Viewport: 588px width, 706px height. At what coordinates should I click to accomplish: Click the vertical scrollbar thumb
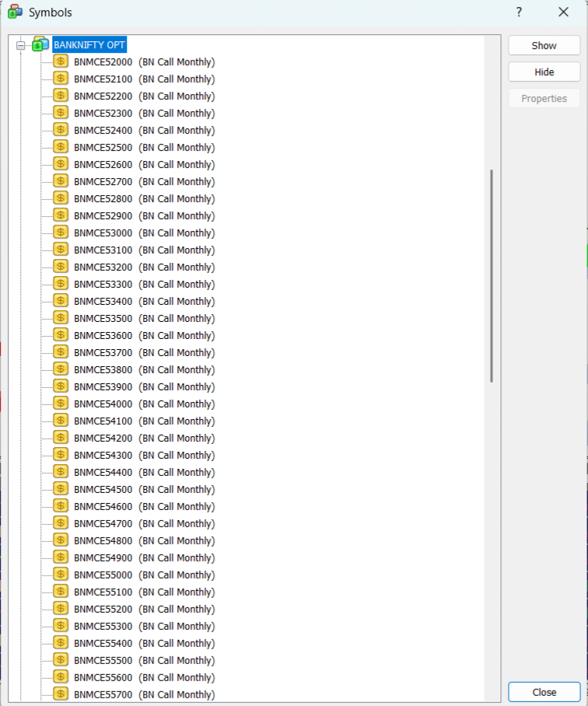tap(492, 276)
